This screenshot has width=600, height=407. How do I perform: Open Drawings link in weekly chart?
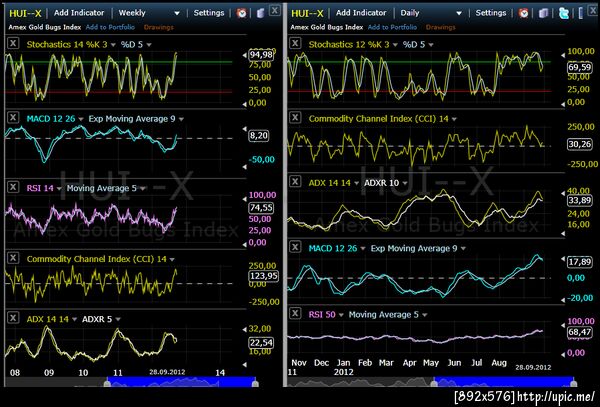pos(158,27)
